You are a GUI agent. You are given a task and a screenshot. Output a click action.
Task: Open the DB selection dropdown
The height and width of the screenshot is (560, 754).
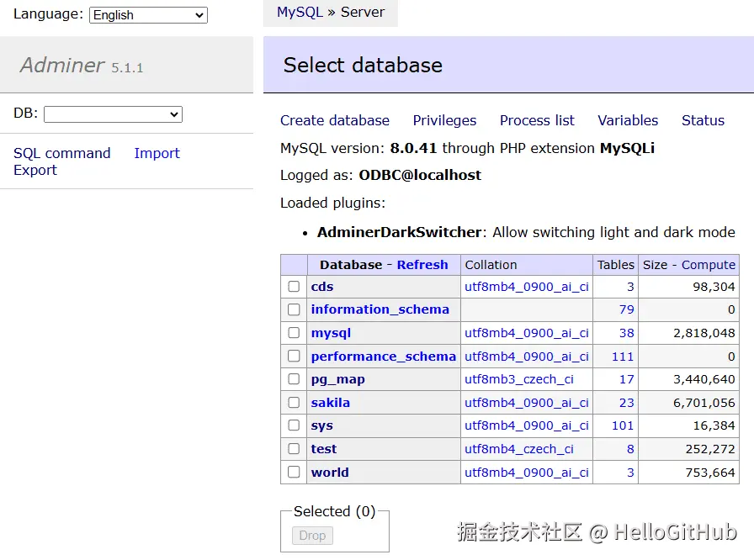(113, 114)
